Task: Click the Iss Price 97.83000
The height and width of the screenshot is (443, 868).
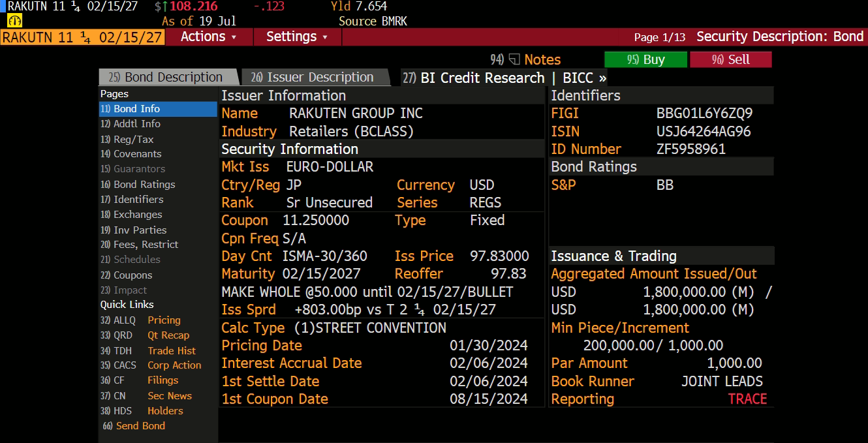Action: click(x=499, y=256)
